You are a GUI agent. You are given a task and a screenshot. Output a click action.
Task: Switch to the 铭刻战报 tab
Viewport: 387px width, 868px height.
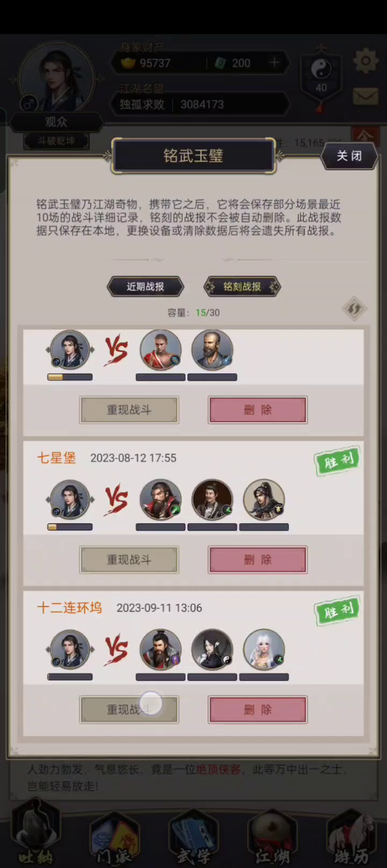pyautogui.click(x=242, y=287)
